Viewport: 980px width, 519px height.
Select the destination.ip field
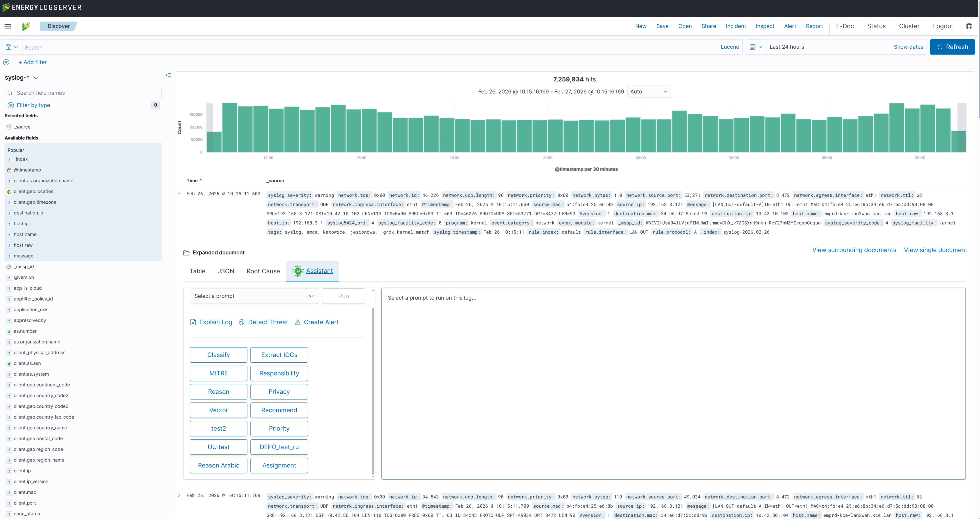(x=28, y=213)
